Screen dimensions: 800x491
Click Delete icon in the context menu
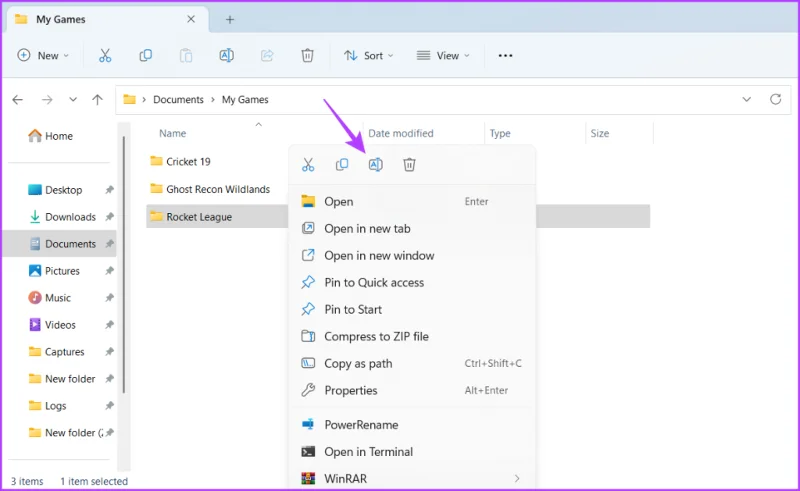409,165
